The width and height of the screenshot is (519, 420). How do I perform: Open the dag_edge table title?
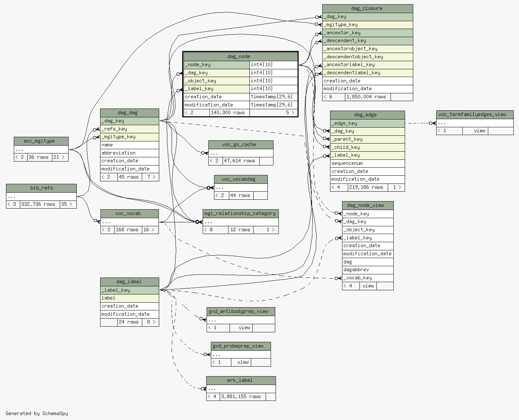(367, 115)
